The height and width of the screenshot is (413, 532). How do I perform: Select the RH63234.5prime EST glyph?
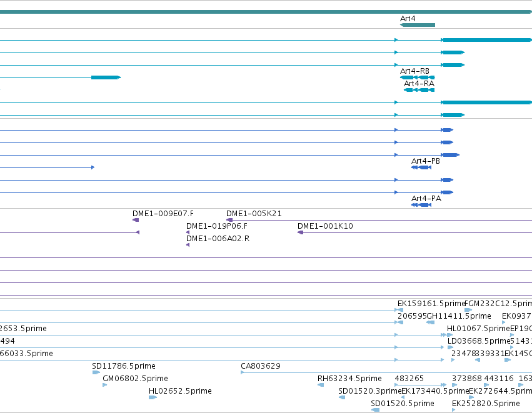coord(321,385)
